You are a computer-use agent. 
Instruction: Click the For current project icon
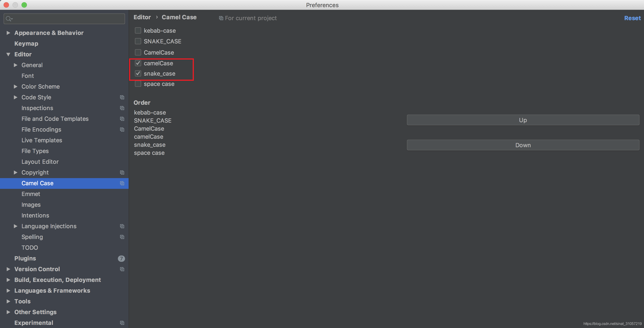pos(221,18)
